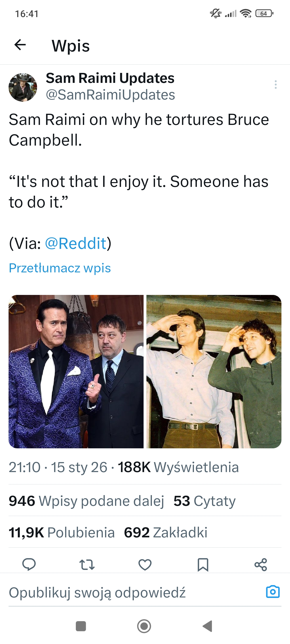Bookmark the post with bookmark icon

pyautogui.click(x=203, y=564)
